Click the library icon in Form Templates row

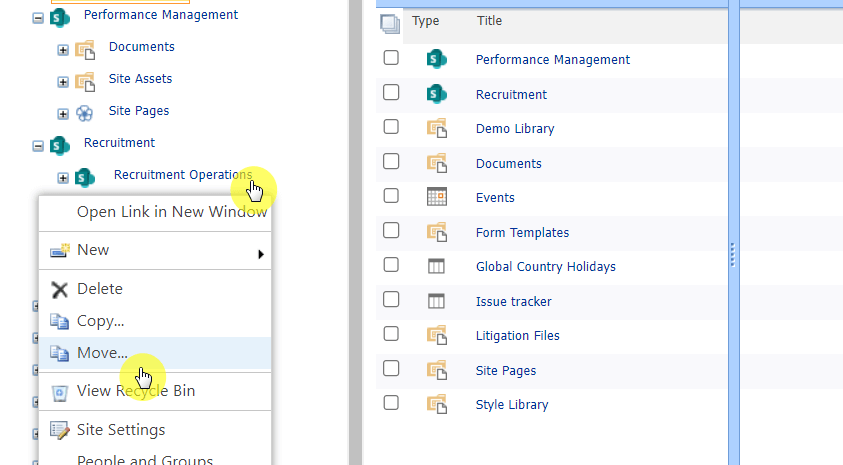pyautogui.click(x=437, y=232)
